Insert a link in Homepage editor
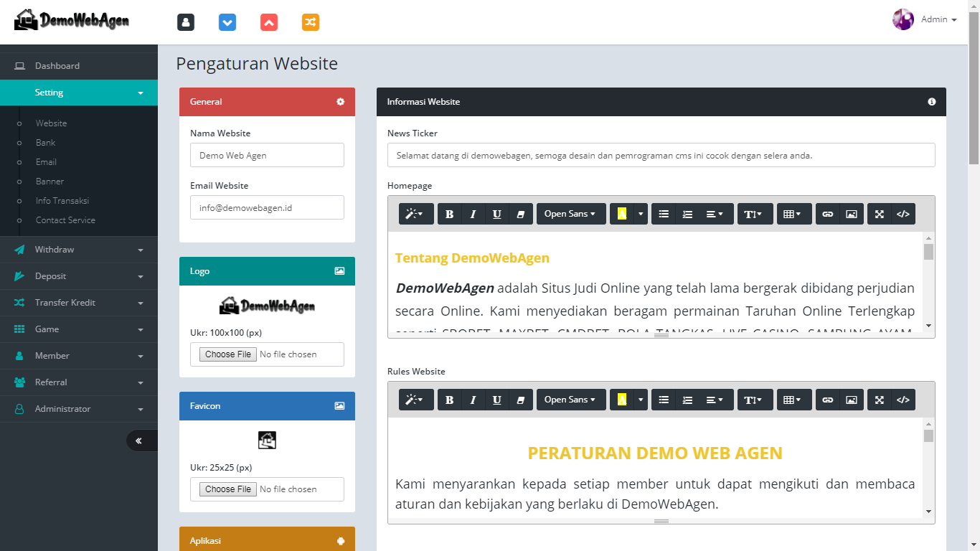 point(827,214)
